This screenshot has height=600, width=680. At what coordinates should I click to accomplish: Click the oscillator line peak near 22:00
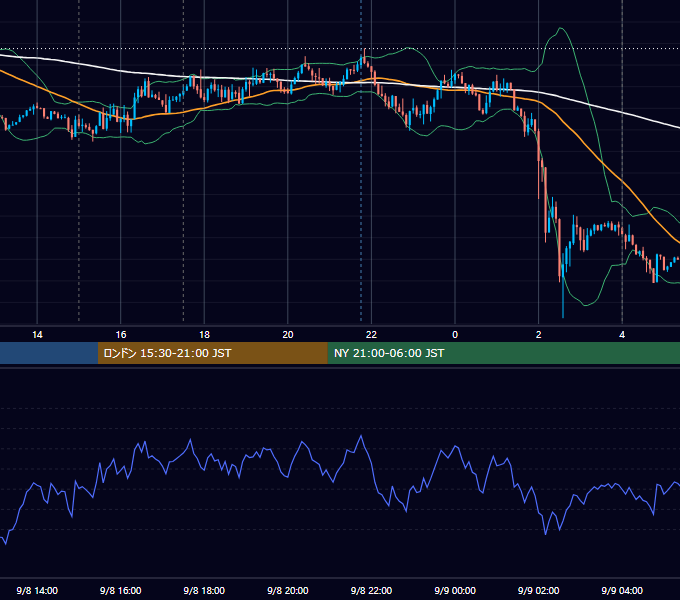tap(361, 436)
